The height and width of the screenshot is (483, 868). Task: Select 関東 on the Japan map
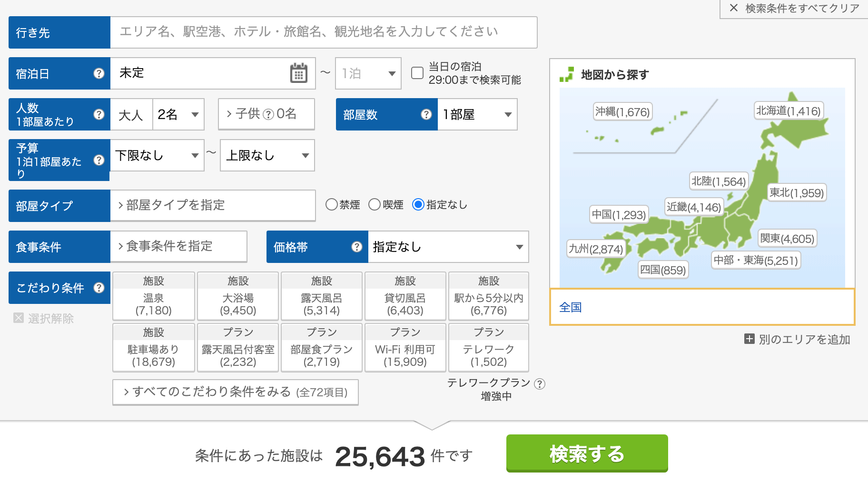click(786, 239)
